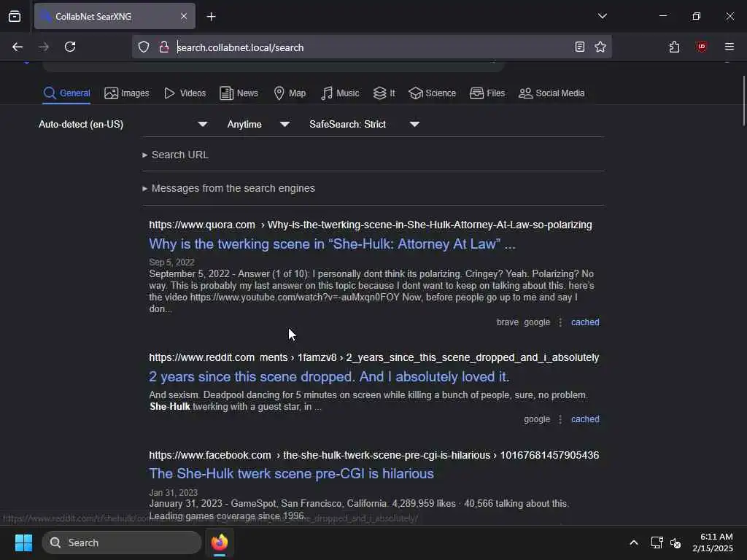
Task: Open the more options dots on Quora result
Action: 560,322
